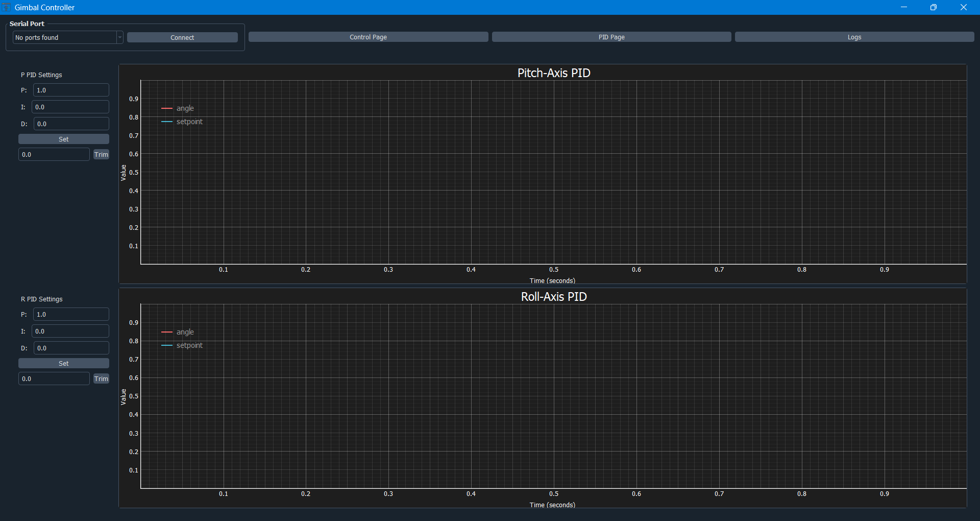Image resolution: width=980 pixels, height=521 pixels.
Task: Click the pitch I gain field
Action: pos(70,107)
